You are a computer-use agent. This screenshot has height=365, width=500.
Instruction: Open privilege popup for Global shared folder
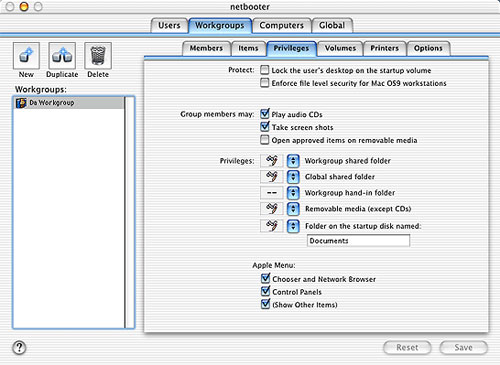pos(293,177)
